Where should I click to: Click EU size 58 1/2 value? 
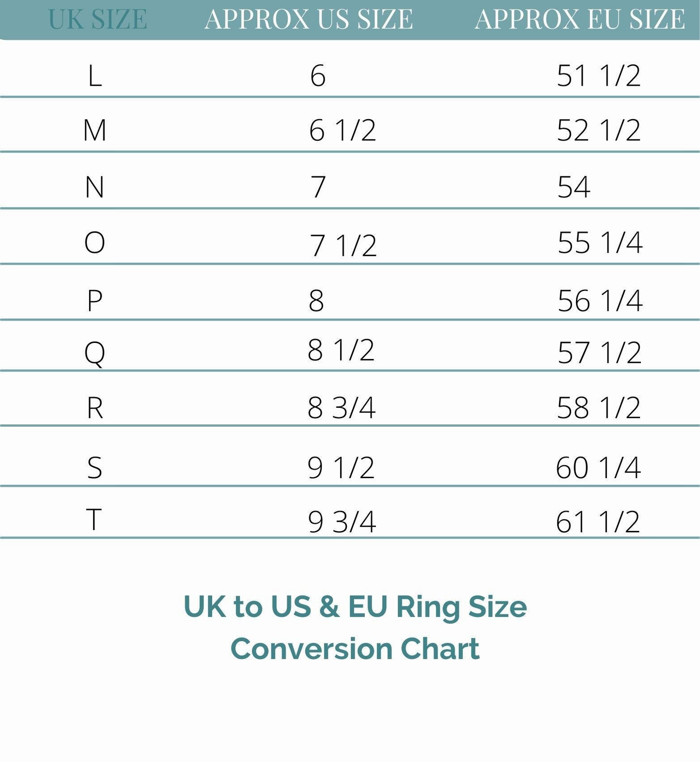pos(599,407)
